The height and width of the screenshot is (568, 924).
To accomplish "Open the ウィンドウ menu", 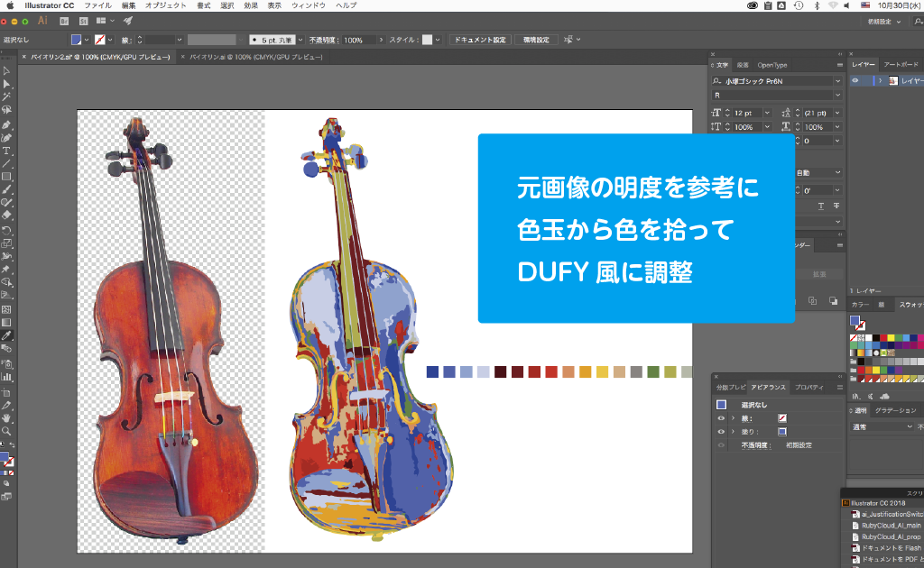I will (x=309, y=5).
